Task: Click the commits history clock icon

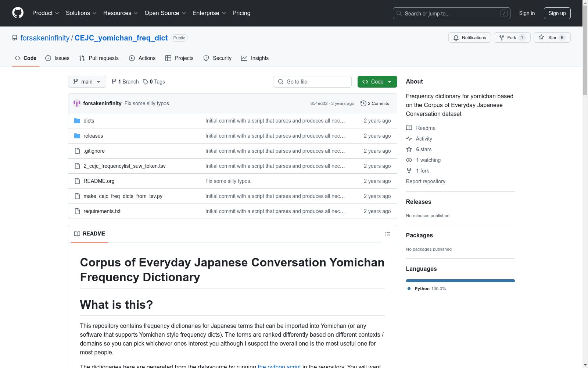Action: point(363,103)
